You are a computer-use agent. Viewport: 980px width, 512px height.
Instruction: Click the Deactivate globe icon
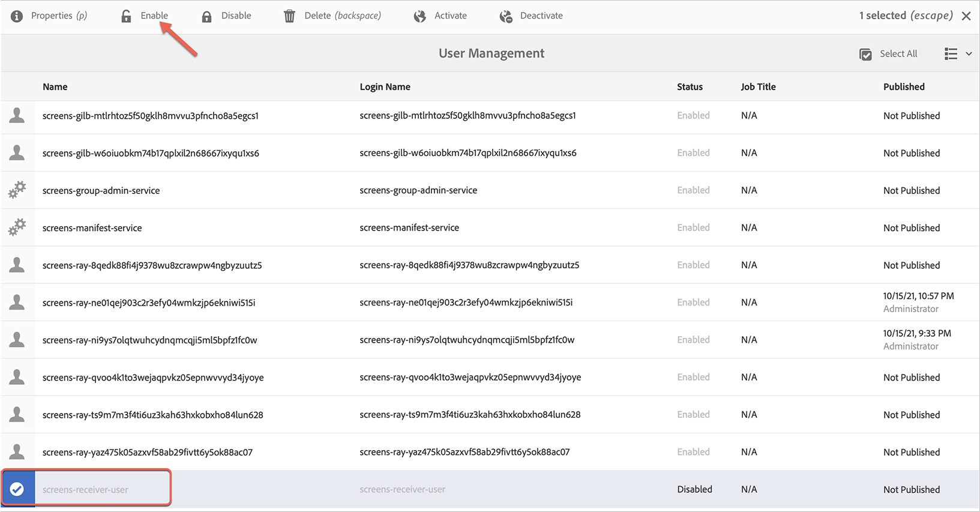506,16
